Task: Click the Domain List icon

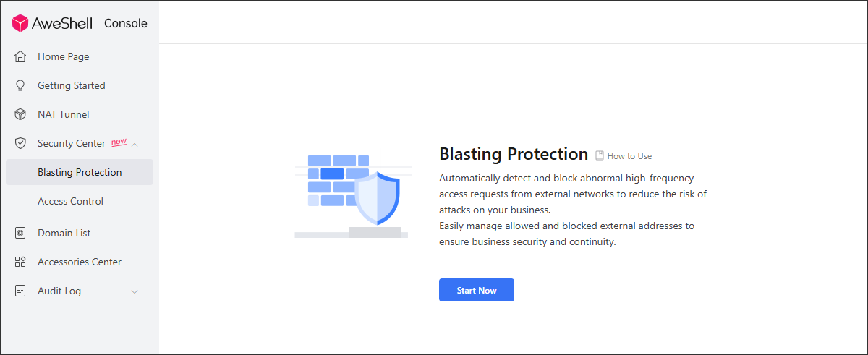Action: point(20,233)
